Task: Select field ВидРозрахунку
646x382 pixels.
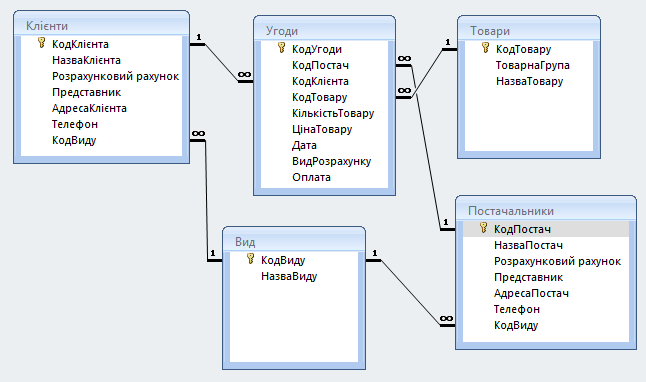Action: coord(331,161)
